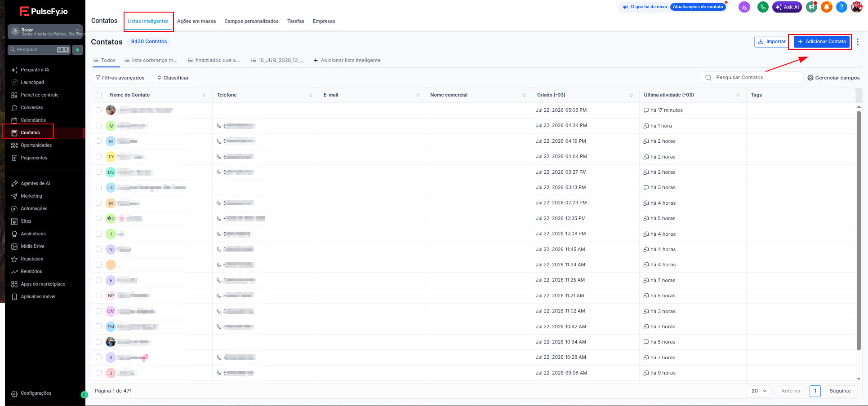Open the blue help question icon
Image resolution: width=868 pixels, height=406 pixels.
tap(841, 7)
